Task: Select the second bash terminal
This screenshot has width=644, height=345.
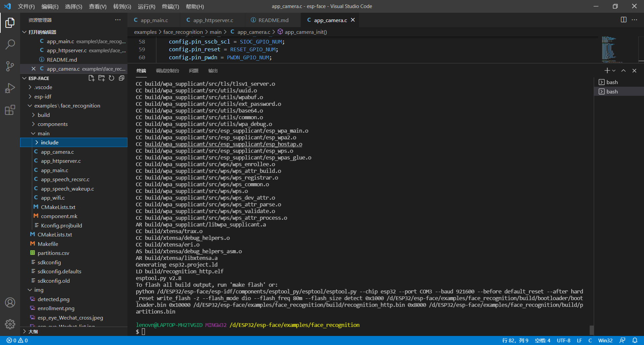Action: [619, 91]
